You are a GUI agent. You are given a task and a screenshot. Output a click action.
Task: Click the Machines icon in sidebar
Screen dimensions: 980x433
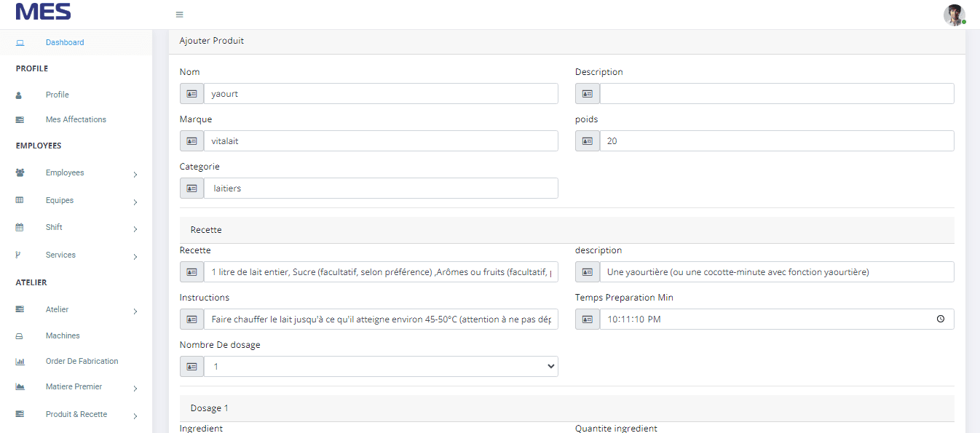[18, 335]
